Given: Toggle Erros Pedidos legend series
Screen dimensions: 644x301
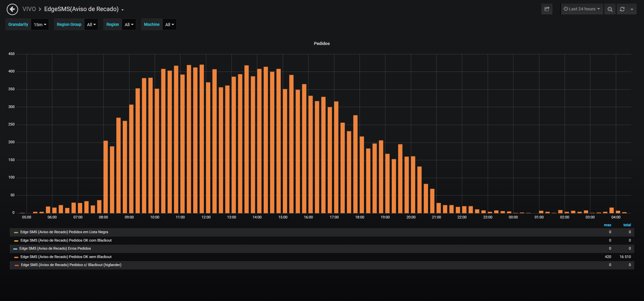Looking at the screenshot, I should click(x=55, y=249).
